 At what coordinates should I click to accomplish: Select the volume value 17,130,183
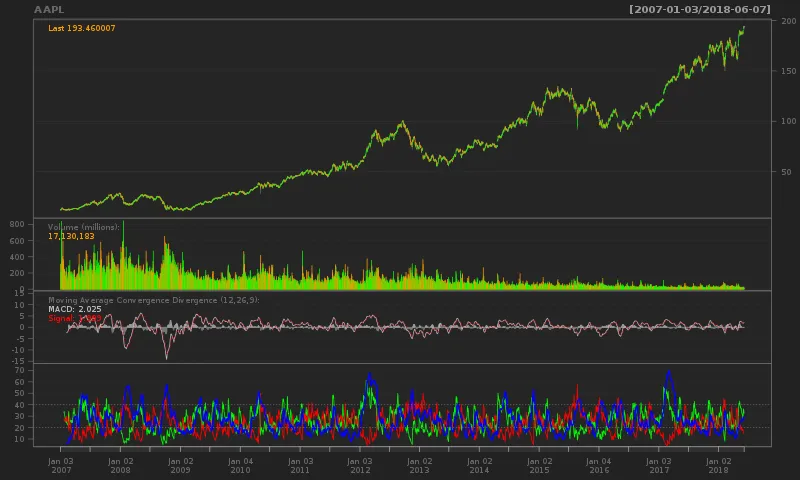(71, 236)
